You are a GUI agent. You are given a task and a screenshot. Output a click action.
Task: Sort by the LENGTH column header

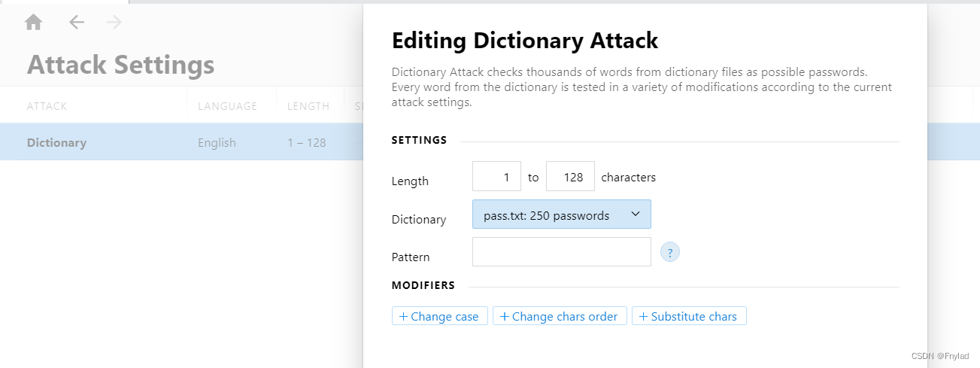point(308,106)
